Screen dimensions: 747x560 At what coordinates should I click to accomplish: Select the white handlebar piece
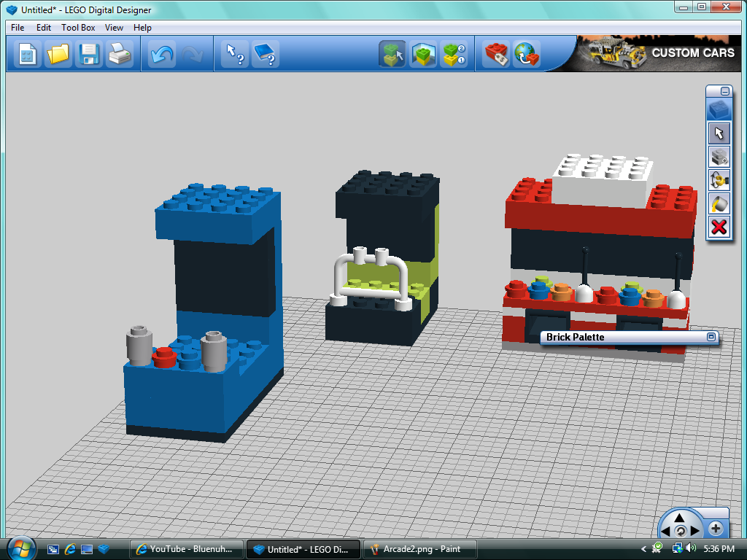(x=370, y=278)
